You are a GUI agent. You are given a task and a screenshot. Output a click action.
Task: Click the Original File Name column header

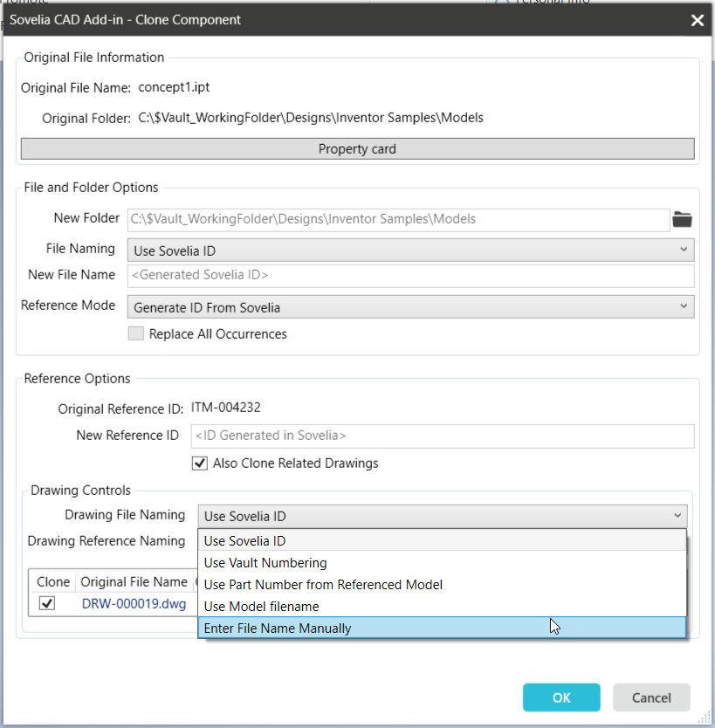click(x=134, y=581)
